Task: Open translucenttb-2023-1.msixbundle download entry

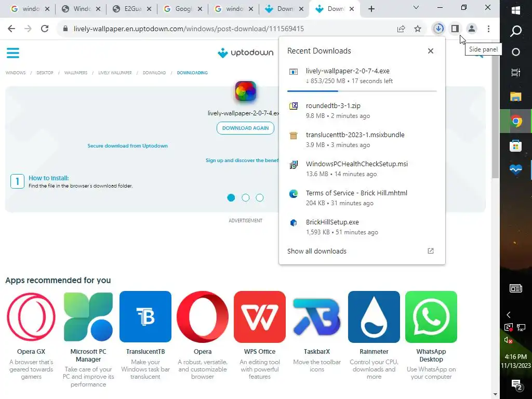Action: click(x=362, y=140)
